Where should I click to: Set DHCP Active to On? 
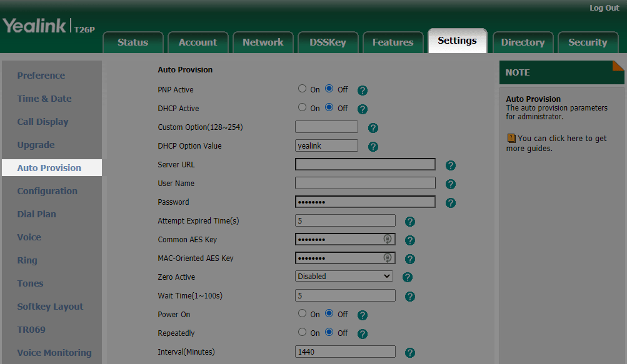pyautogui.click(x=302, y=107)
